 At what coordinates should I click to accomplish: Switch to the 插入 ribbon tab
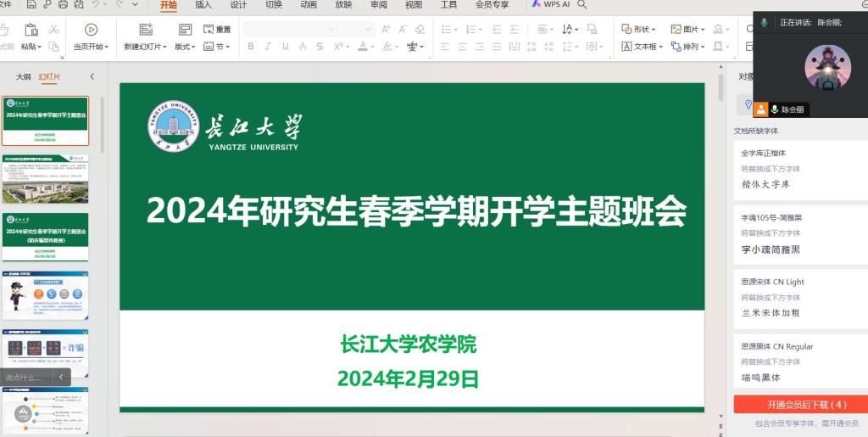pyautogui.click(x=203, y=5)
